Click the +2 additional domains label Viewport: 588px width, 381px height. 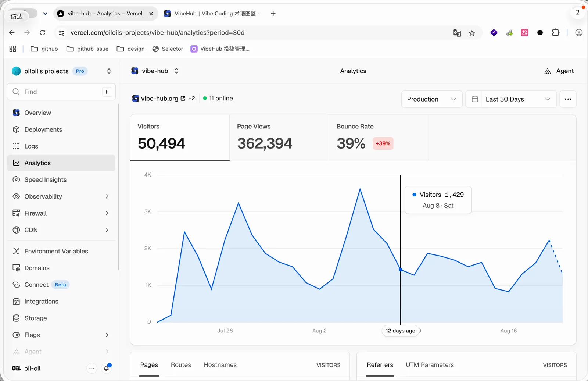[191, 99]
